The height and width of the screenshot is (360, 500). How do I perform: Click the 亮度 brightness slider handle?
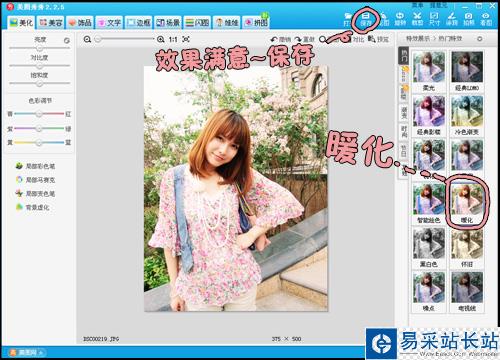coord(40,48)
